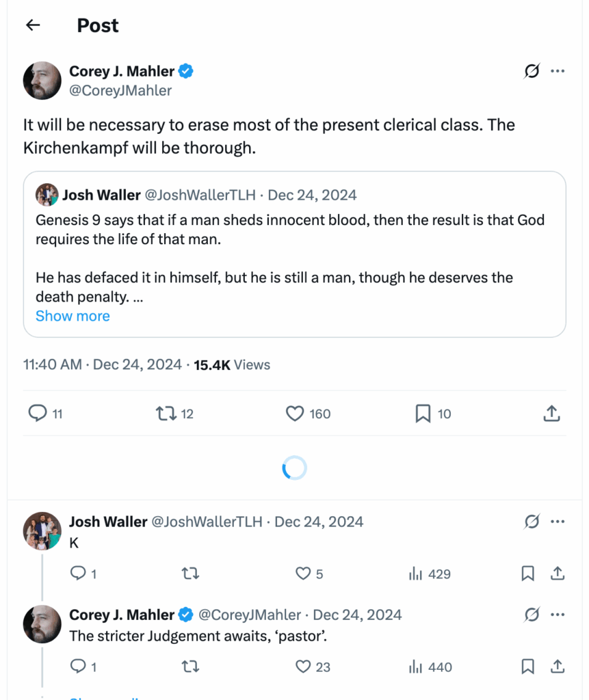
Task: Like Corey's 'stricter Judgement' reply
Action: [303, 667]
